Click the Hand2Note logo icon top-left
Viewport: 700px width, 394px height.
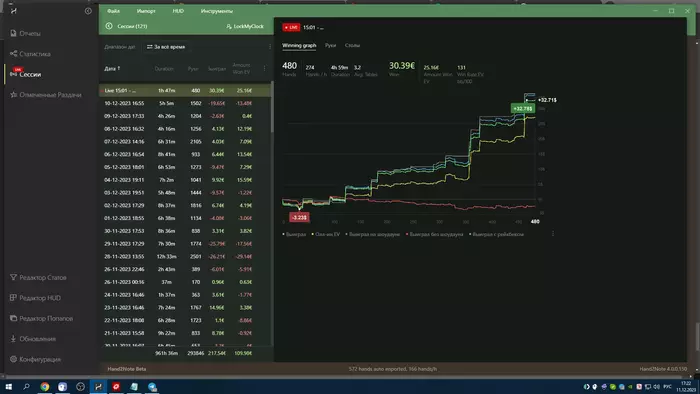pos(13,11)
